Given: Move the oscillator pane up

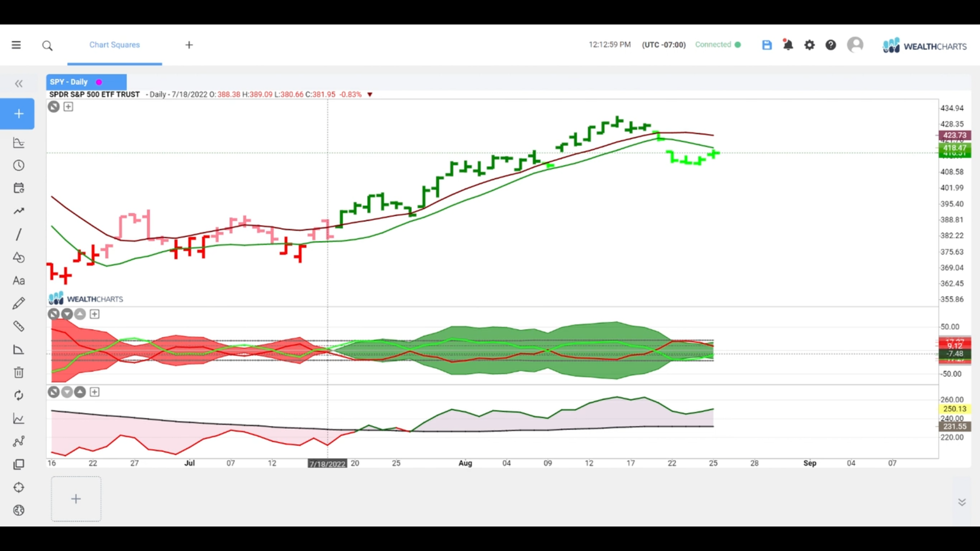Looking at the screenshot, I should [x=80, y=314].
